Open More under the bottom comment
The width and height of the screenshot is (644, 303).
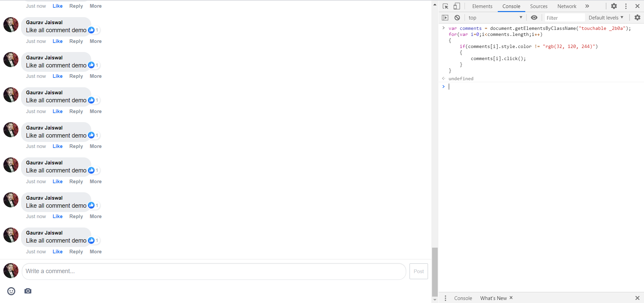click(96, 252)
